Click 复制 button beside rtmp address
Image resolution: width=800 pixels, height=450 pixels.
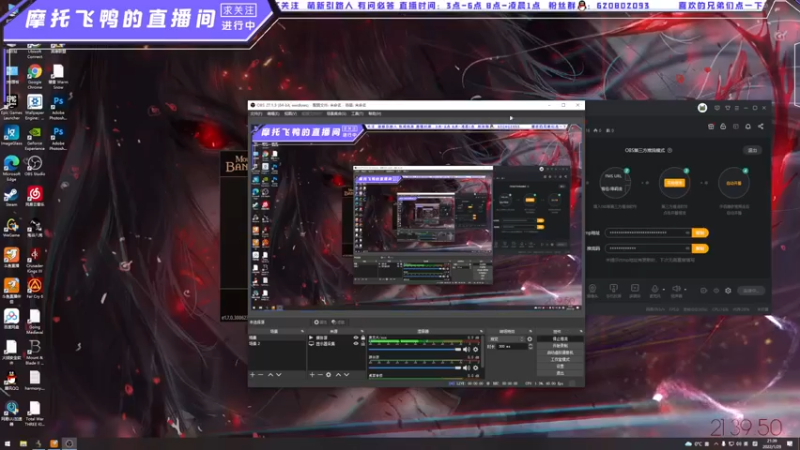[x=700, y=233]
